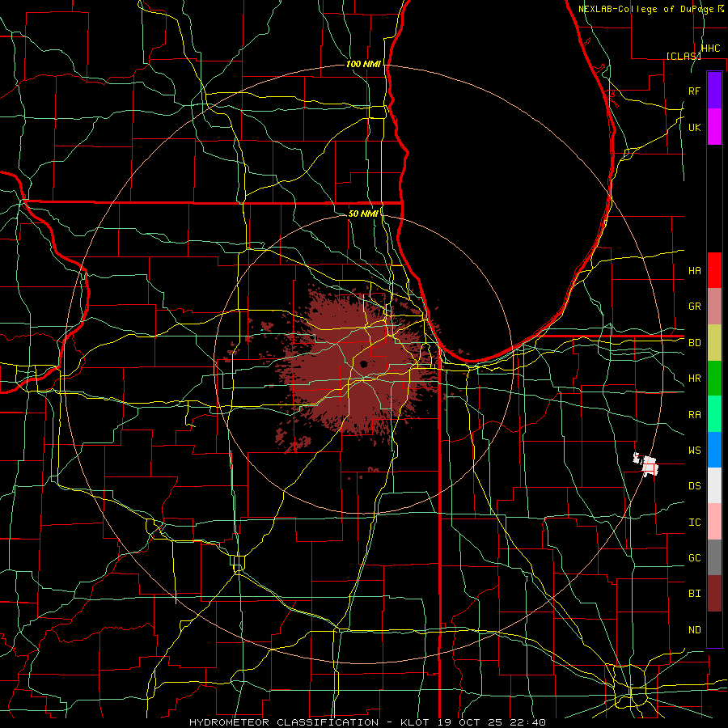Viewport: 728px width, 728px height.
Task: Click the ND black legend swatch
Action: coord(714,629)
